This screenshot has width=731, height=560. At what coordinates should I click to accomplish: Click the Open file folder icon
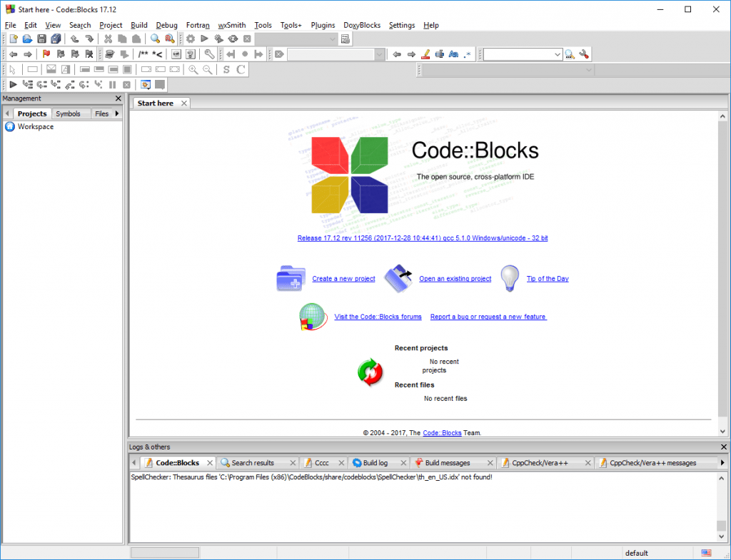[x=28, y=39]
